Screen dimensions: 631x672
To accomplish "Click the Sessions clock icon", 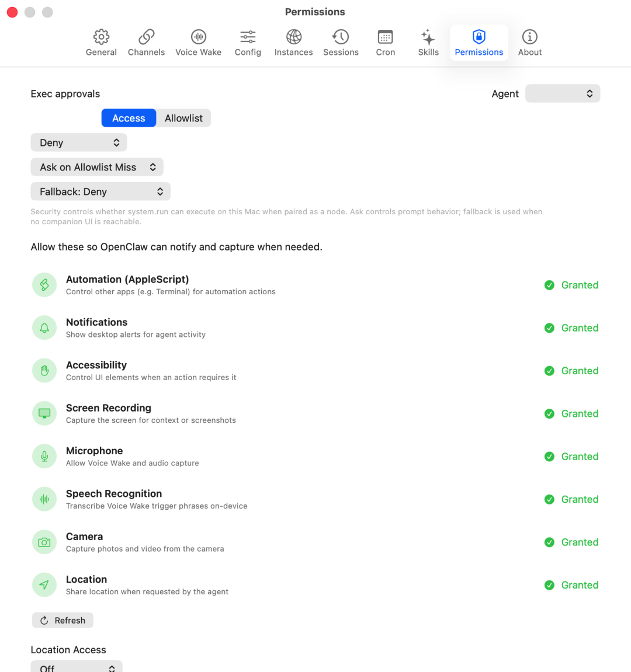I will coord(341,37).
